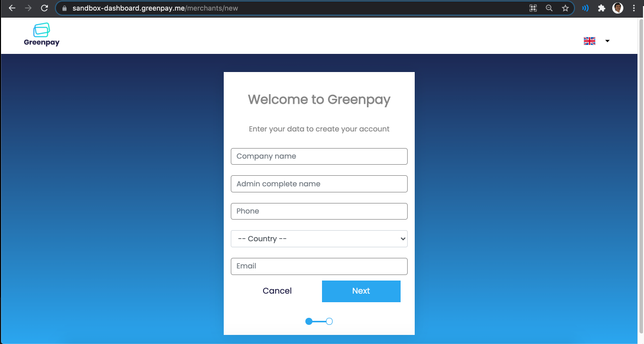Image resolution: width=644 pixels, height=344 pixels.
Task: Go back with browser back arrow
Action: coord(12,8)
